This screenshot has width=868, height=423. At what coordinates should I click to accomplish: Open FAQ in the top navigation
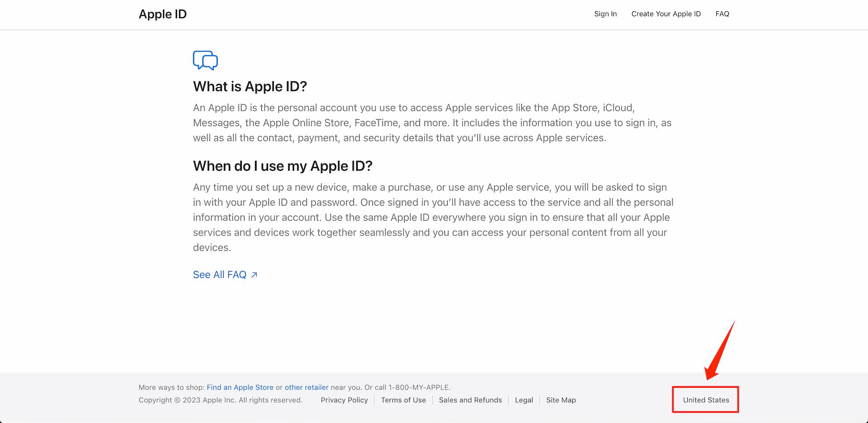click(722, 14)
